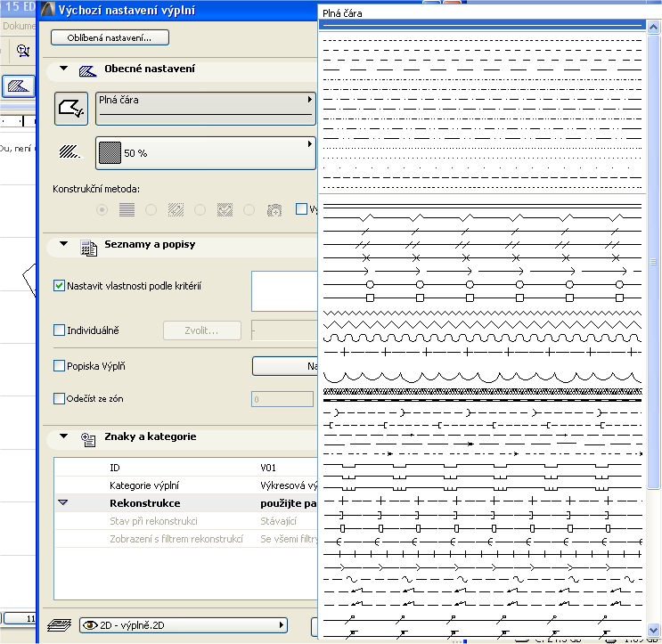Choose the line type with circles
Image resolution: width=662 pixels, height=644 pixels.
point(483,284)
